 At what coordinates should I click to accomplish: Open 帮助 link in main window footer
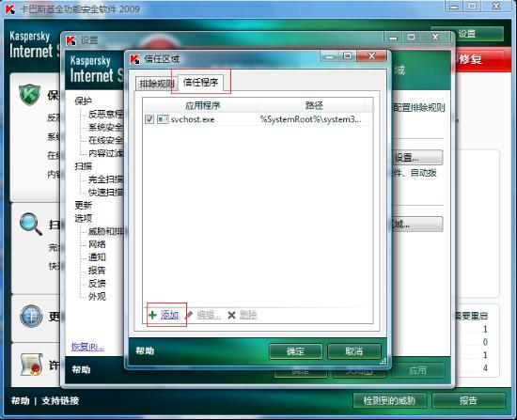[x=20, y=401]
